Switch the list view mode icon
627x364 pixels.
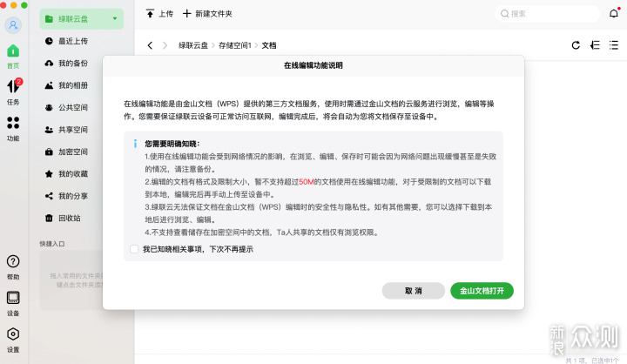[614, 45]
